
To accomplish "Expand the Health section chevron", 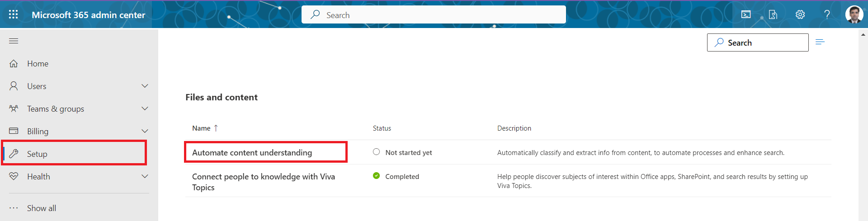I will [x=145, y=176].
